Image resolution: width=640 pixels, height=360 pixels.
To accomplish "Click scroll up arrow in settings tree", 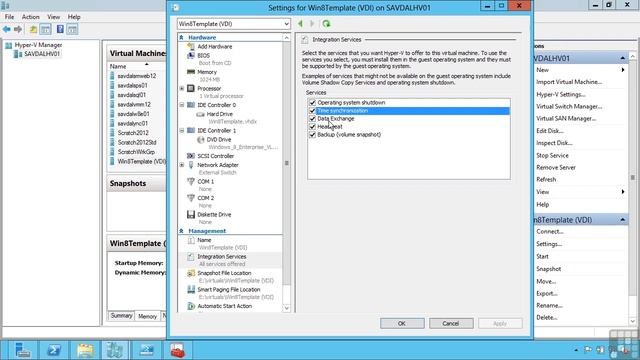I will pyautogui.click(x=287, y=38).
